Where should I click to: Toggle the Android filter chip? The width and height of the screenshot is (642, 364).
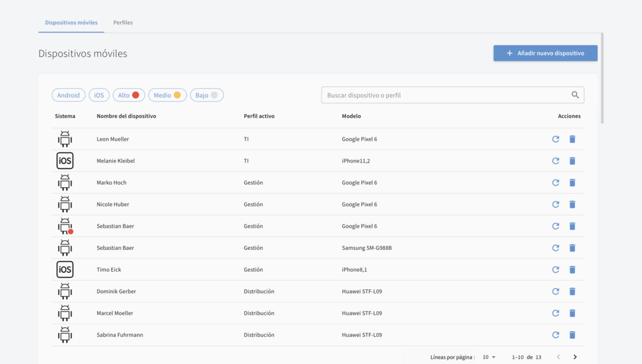pos(68,96)
